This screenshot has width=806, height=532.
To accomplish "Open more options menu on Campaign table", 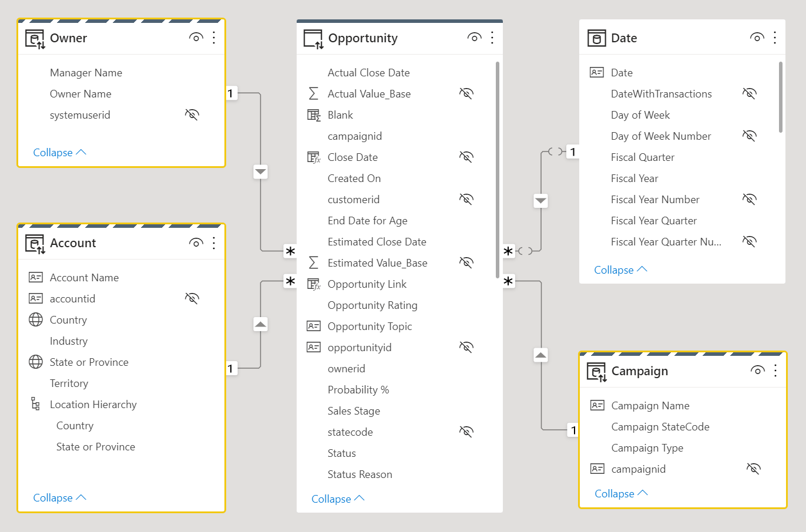I will pos(774,371).
